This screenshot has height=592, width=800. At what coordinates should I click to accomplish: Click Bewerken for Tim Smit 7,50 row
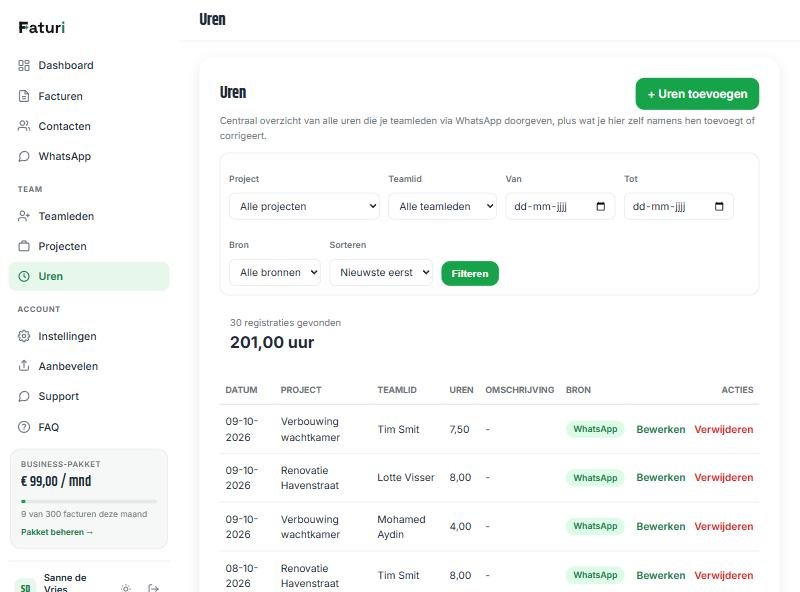click(661, 429)
